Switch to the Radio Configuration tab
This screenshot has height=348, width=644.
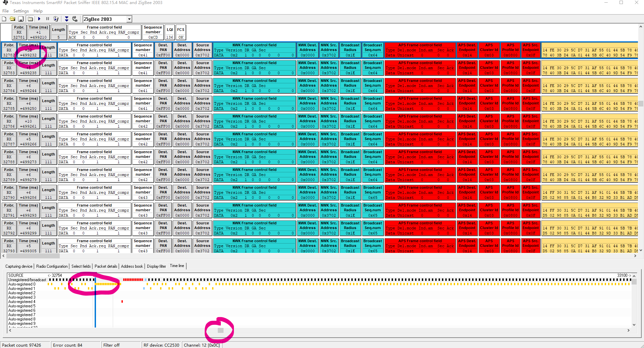pos(52,266)
